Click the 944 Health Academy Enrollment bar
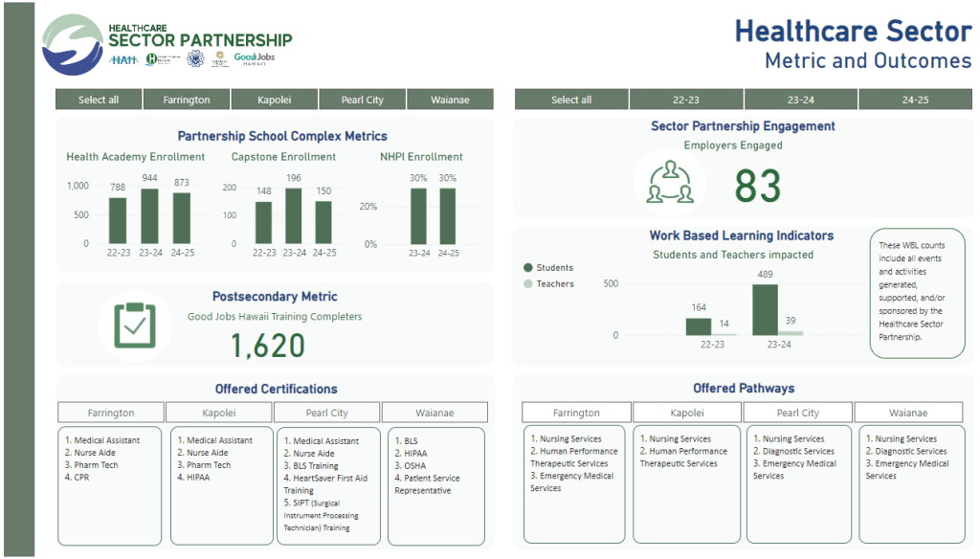Screen dimensions: 980x559 tap(149, 215)
